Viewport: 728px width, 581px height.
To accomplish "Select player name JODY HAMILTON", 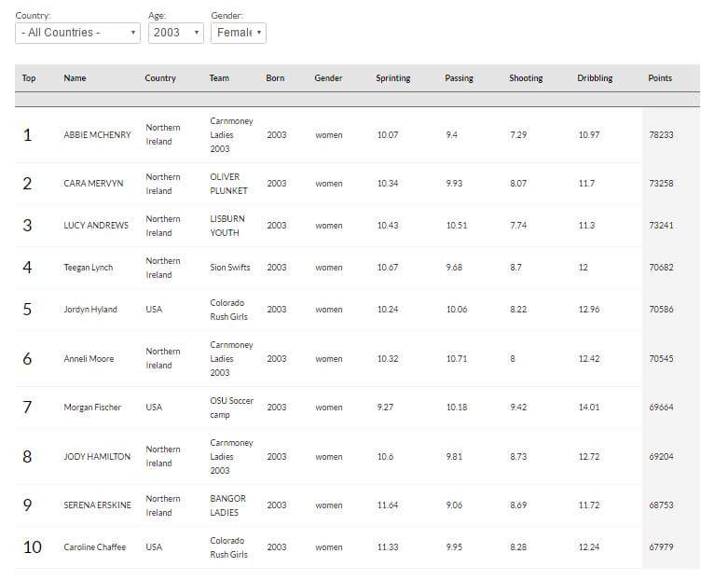I will (97, 457).
